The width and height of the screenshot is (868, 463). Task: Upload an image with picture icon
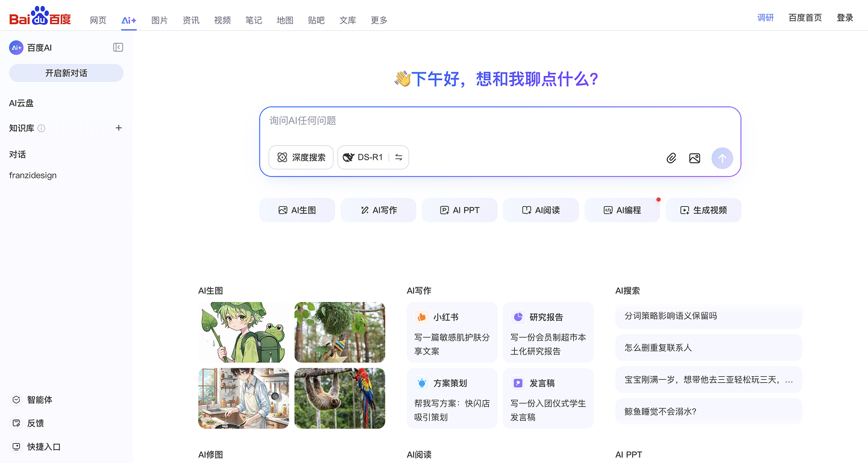pyautogui.click(x=694, y=158)
